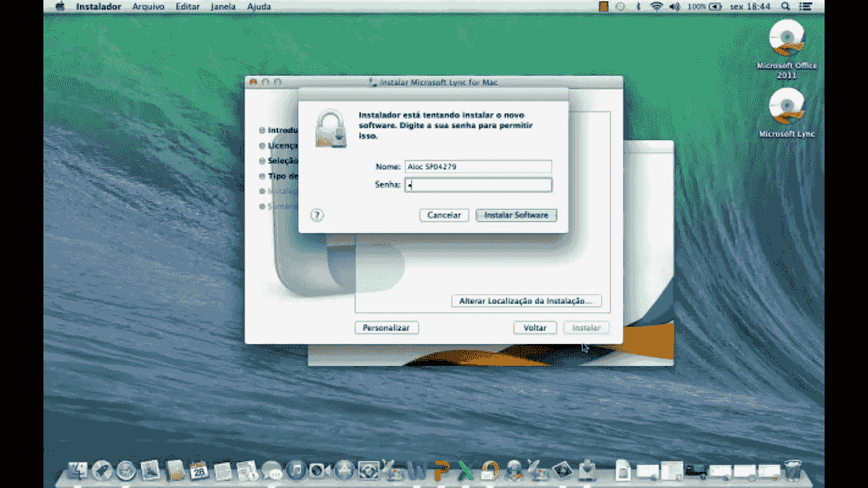Click inside the Senha password field
Viewport: 868px width, 488px height.
477,184
